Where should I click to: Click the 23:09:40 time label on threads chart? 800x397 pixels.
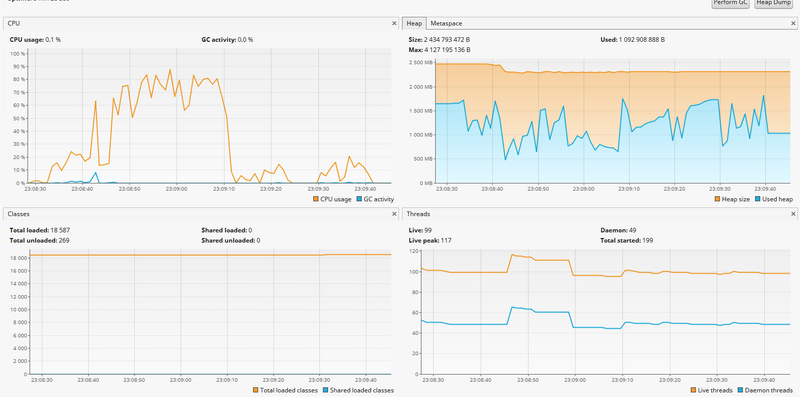coord(764,380)
